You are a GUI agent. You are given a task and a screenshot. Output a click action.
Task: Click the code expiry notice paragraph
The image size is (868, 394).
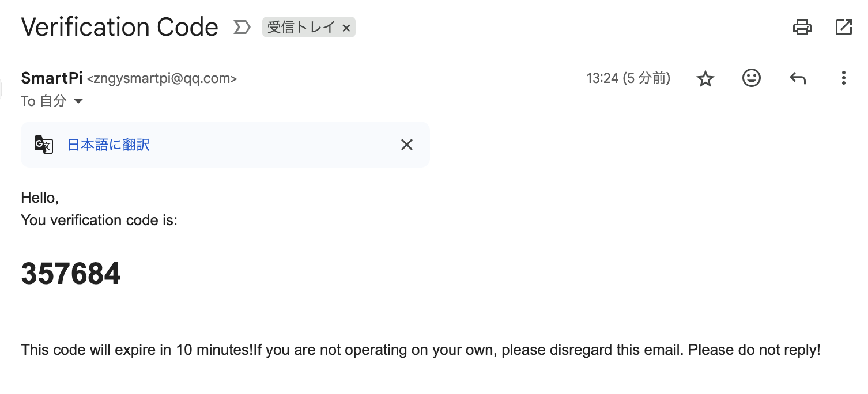pyautogui.click(x=420, y=350)
